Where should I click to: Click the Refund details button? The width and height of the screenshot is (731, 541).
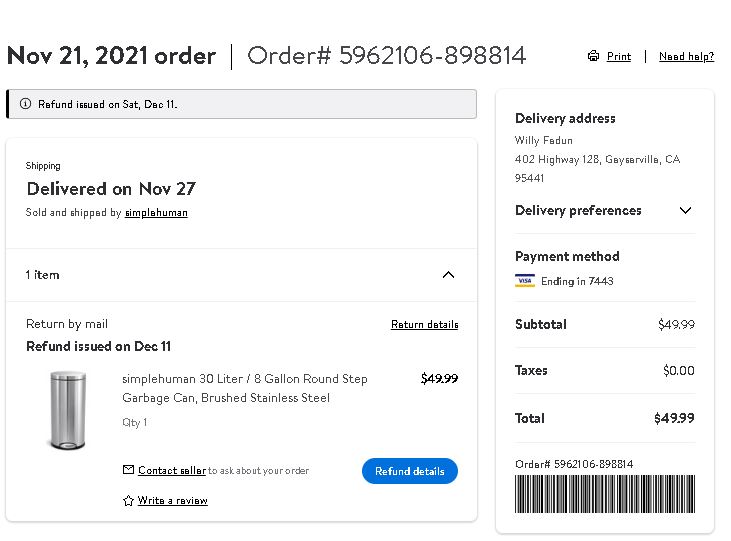click(x=410, y=471)
